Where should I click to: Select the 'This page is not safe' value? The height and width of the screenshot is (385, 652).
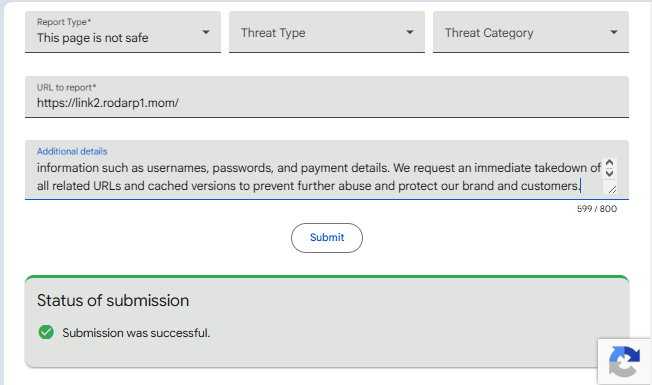[x=93, y=38]
